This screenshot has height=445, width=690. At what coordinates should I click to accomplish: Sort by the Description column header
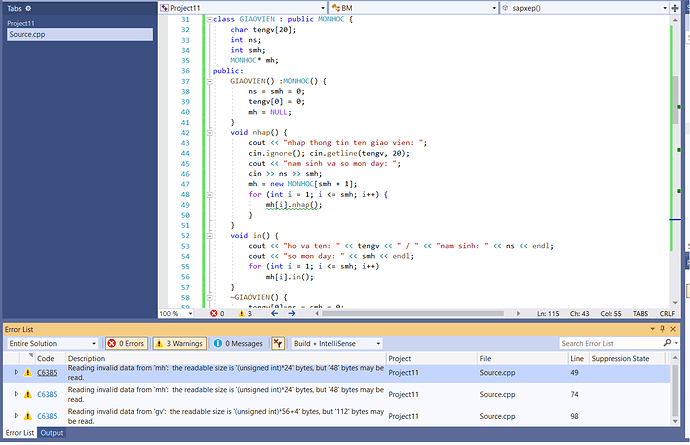click(86, 358)
